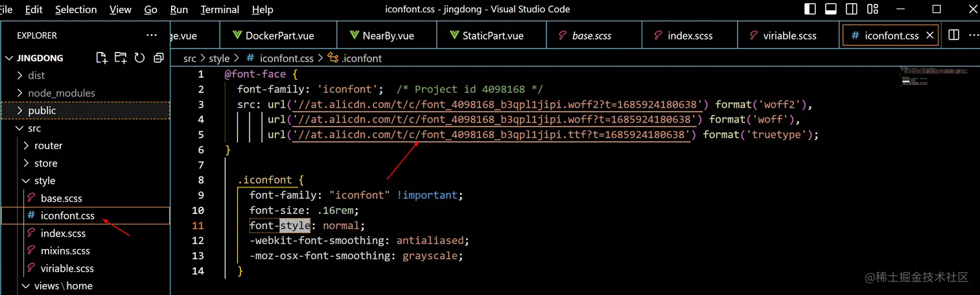Click the mixins.scss file icon in Explorer
This screenshot has height=295, width=980.
[30, 250]
